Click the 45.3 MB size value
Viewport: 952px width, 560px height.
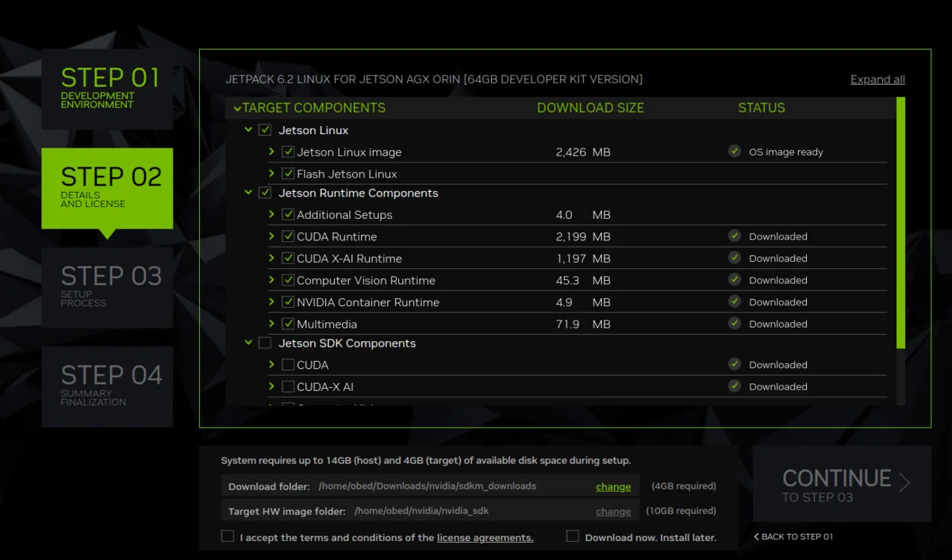[583, 280]
